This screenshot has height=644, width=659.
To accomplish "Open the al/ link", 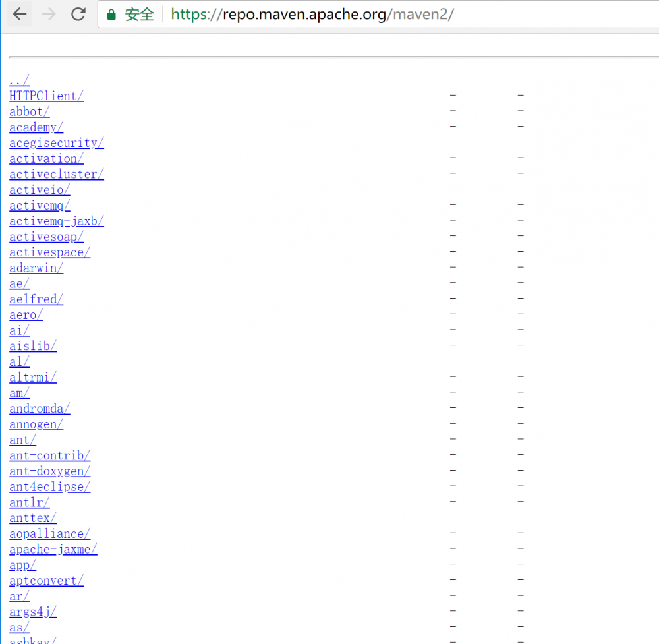I will [x=19, y=361].
